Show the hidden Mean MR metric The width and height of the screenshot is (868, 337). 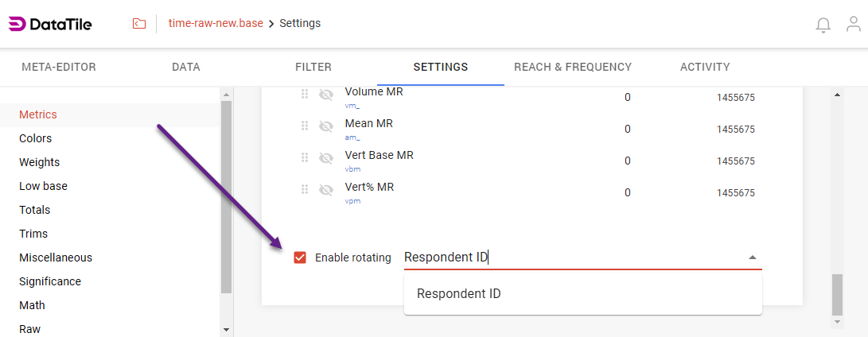pos(325,126)
